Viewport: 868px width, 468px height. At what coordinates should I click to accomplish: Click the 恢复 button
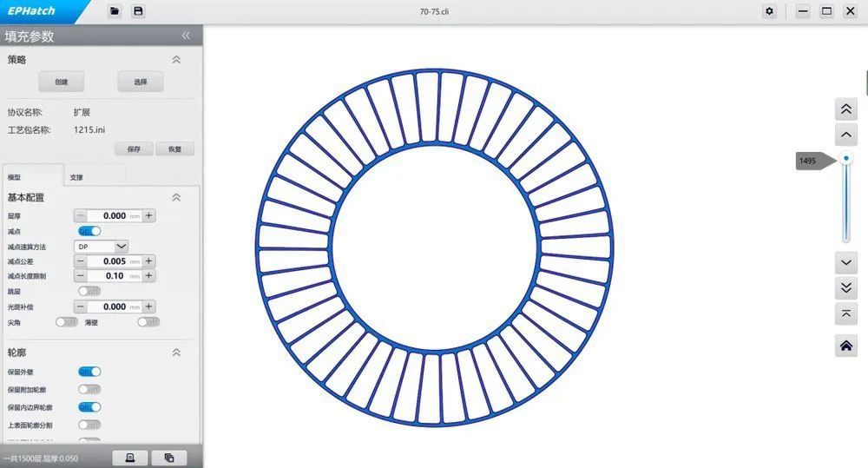pos(175,149)
